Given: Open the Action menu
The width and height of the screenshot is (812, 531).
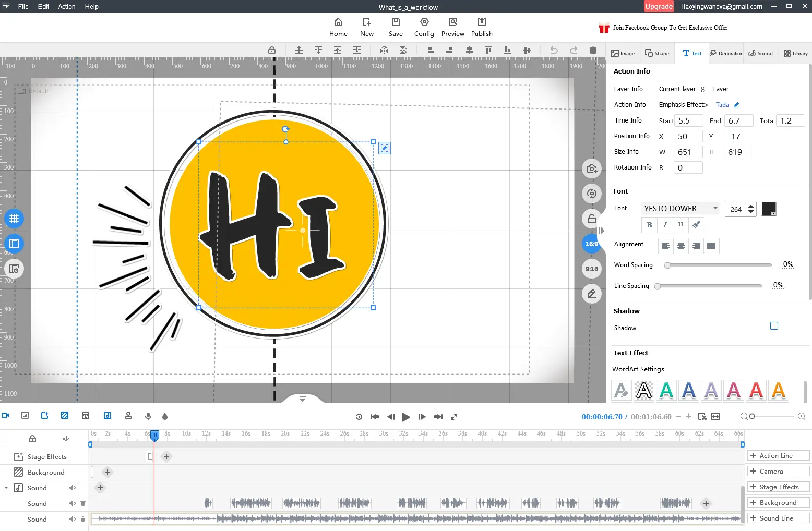Looking at the screenshot, I should tap(67, 7).
